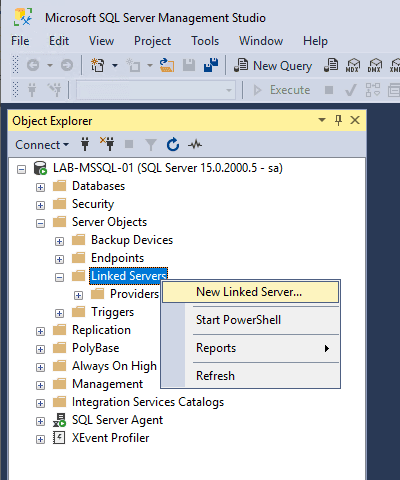Click the SQL Server Agent icon

[x=60, y=420]
